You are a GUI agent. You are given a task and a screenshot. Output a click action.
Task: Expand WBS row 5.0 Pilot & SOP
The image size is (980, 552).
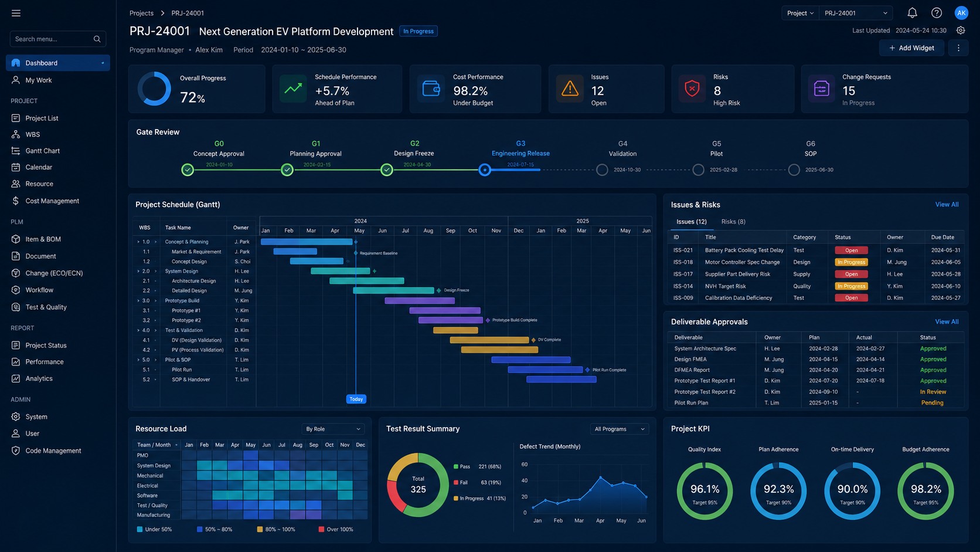138,360
